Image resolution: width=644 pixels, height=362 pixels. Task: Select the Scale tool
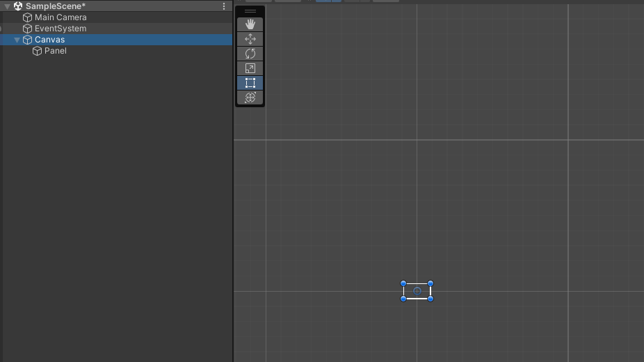point(250,68)
